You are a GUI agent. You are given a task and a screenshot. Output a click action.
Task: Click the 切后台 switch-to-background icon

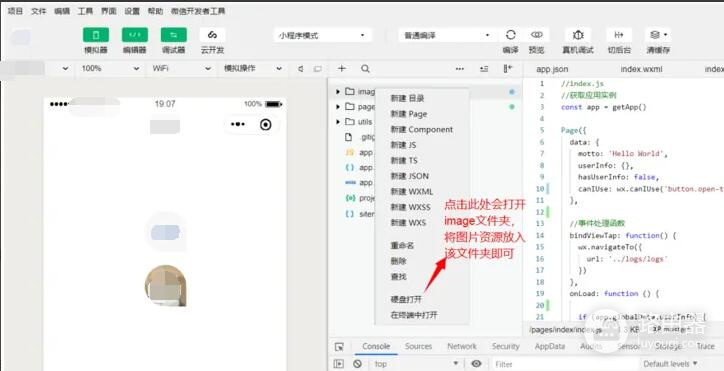pos(619,35)
